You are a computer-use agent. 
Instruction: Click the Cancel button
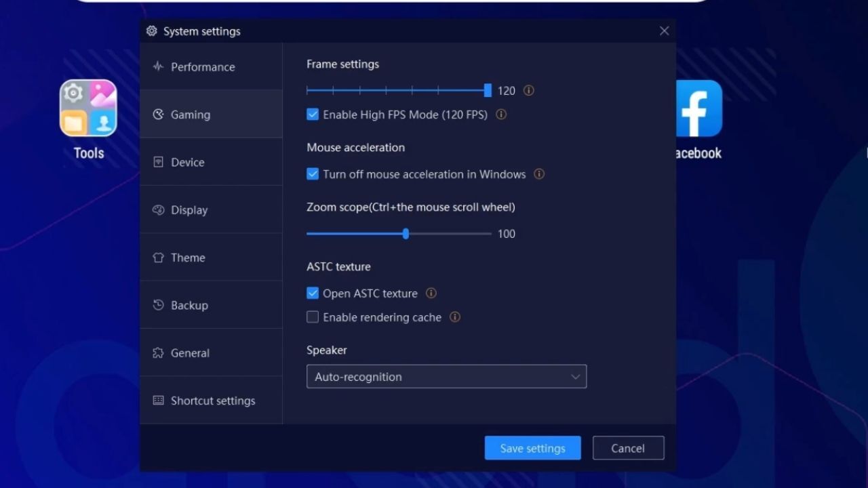[x=628, y=448]
